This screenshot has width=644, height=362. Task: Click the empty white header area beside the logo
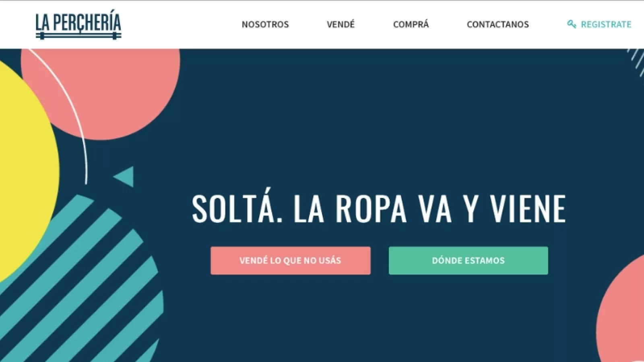[x=181, y=24]
